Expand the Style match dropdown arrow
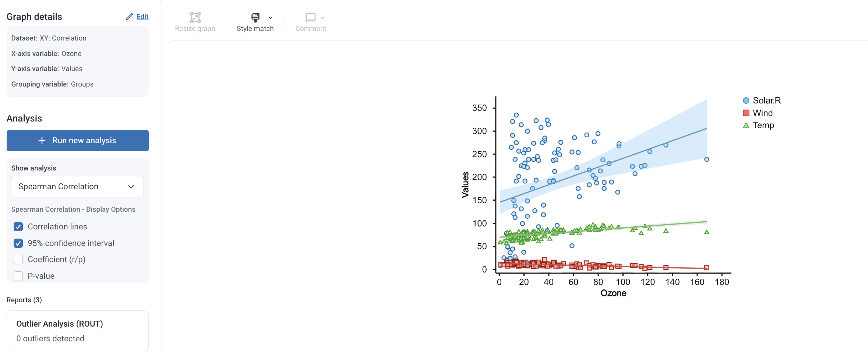Image resolution: width=868 pixels, height=352 pixels. coord(271,18)
